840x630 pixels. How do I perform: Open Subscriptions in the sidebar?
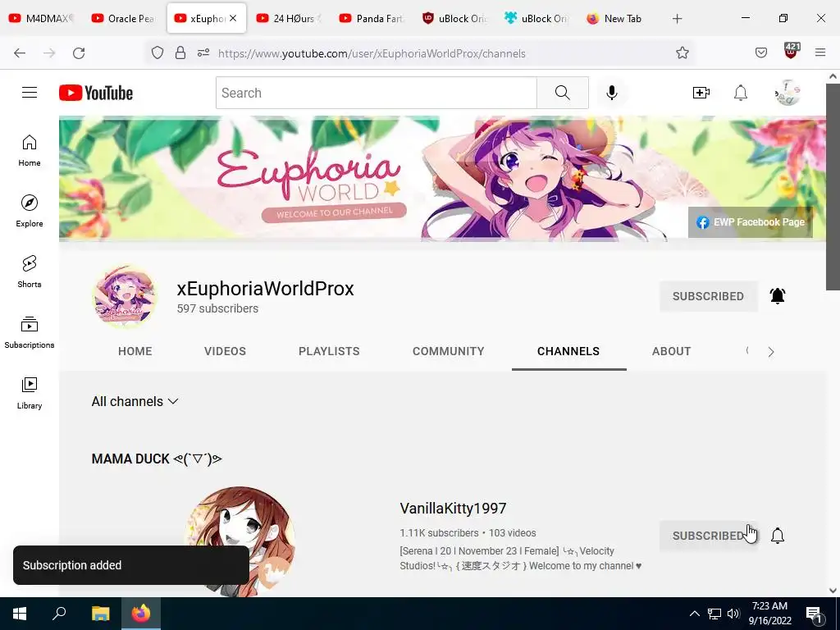[30, 332]
